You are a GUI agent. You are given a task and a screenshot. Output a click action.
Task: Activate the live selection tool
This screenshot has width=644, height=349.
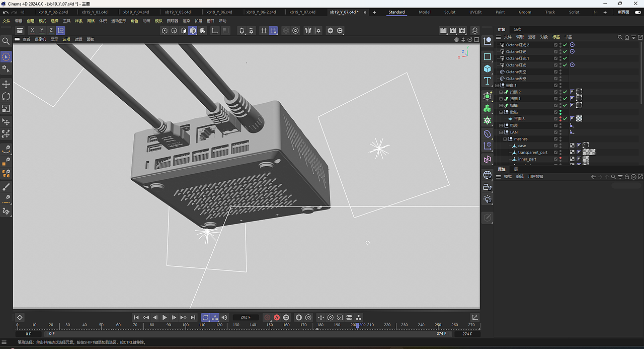click(6, 56)
